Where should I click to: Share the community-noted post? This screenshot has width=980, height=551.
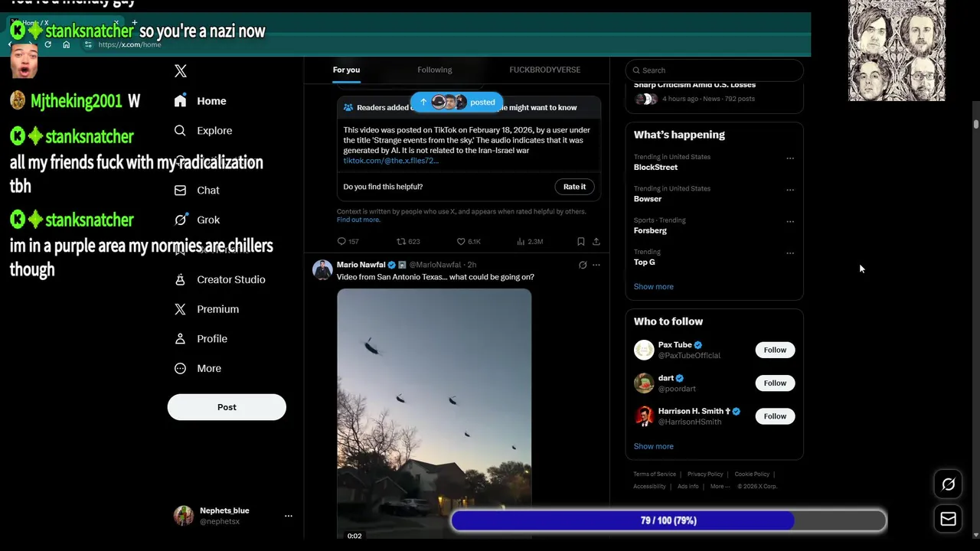pyautogui.click(x=596, y=241)
